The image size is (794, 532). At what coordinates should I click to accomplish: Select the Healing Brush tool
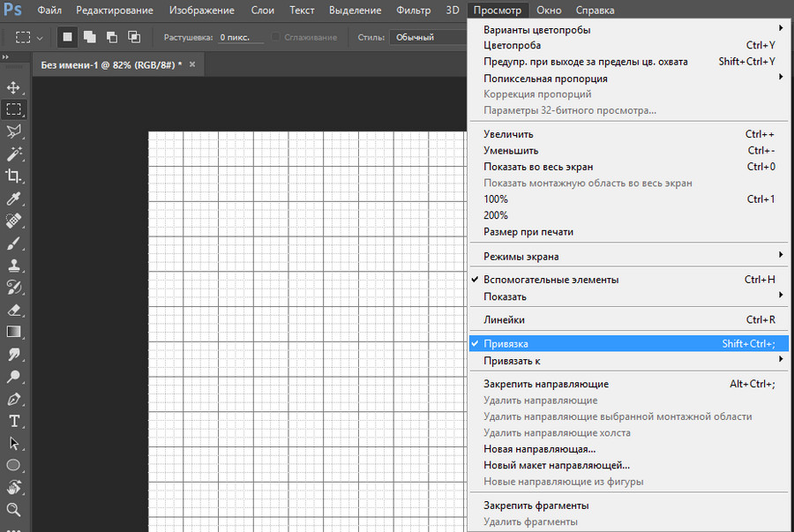(x=13, y=221)
